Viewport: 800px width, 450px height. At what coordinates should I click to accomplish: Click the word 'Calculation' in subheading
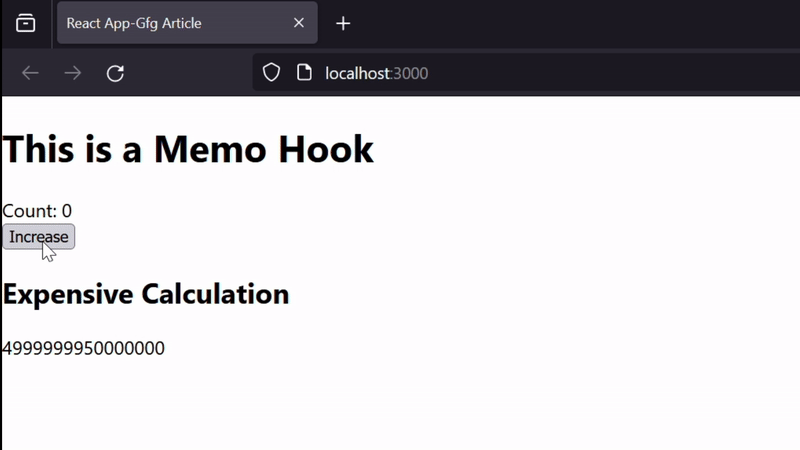click(x=215, y=294)
